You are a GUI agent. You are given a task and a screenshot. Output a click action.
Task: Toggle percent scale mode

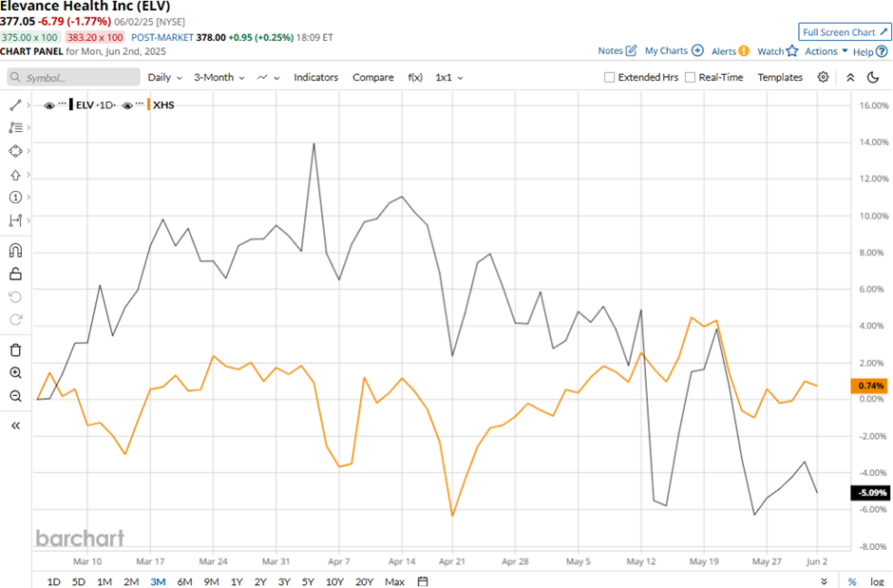click(852, 581)
